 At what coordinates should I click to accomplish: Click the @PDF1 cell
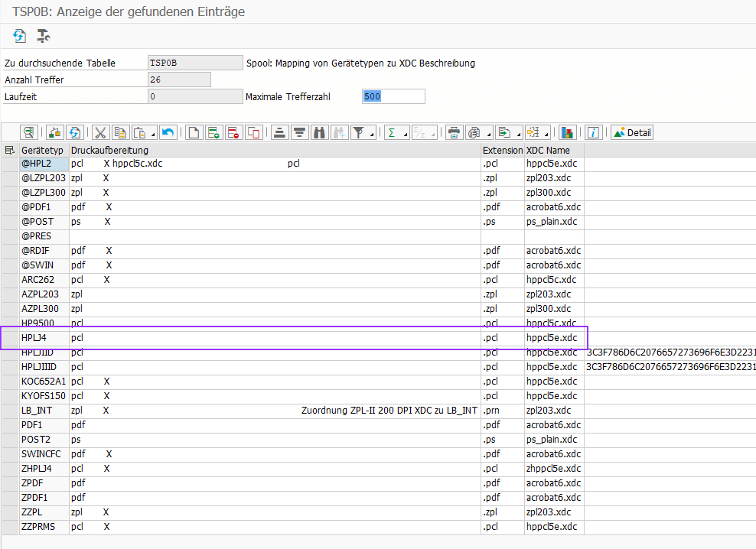(x=44, y=206)
